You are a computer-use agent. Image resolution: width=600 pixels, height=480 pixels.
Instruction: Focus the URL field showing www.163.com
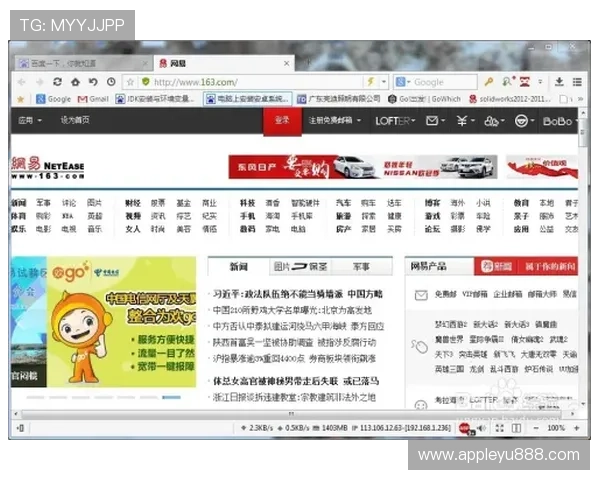point(256,82)
